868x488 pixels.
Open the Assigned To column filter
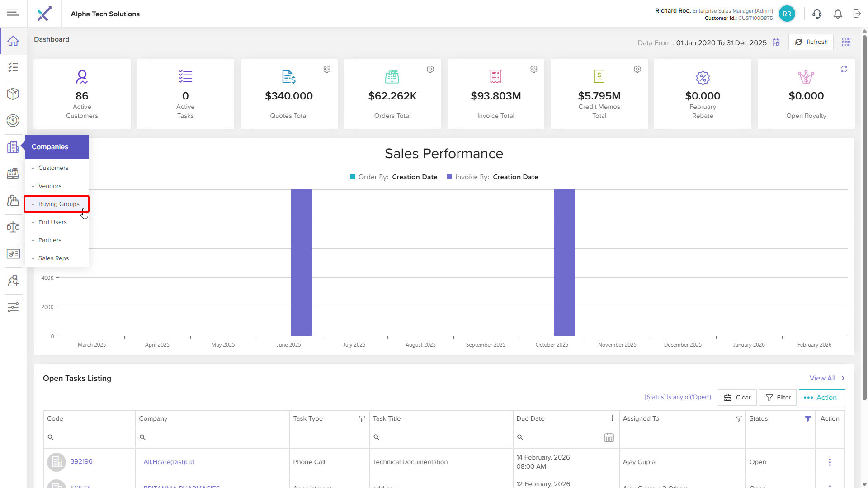tap(739, 419)
